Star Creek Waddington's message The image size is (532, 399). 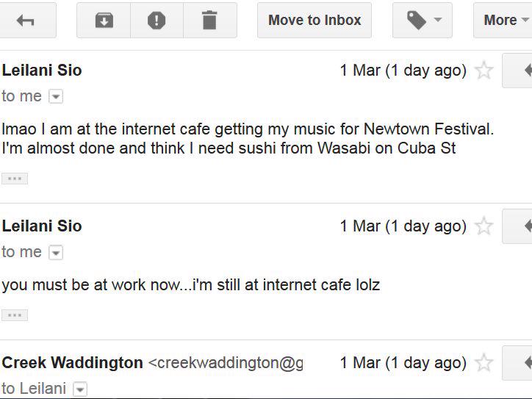484,363
